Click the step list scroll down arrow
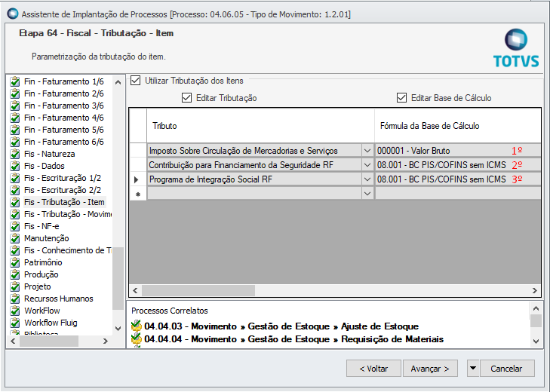The height and width of the screenshot is (392, 550). click(118, 329)
